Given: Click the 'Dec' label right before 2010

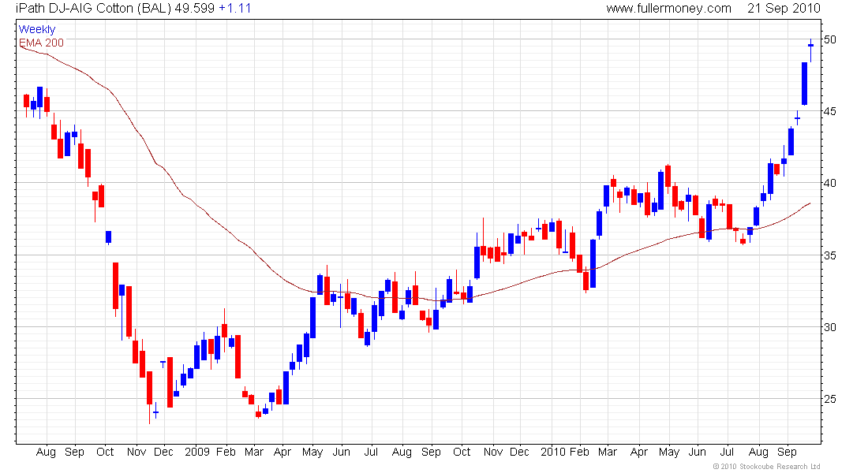Looking at the screenshot, I should (x=519, y=452).
